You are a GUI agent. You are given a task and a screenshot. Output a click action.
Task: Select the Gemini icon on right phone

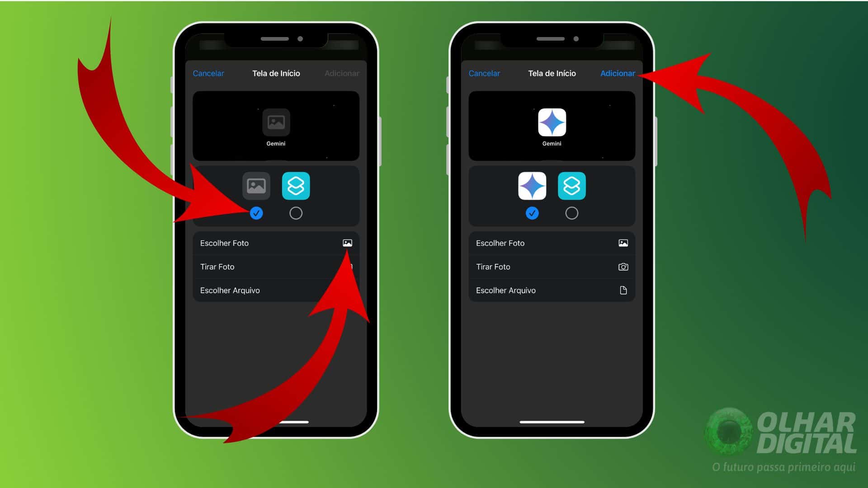tap(551, 123)
